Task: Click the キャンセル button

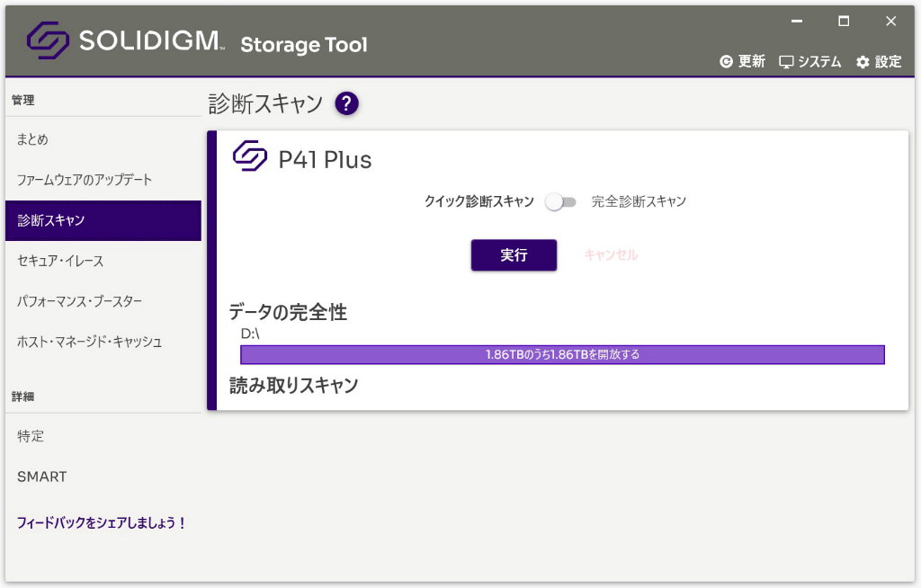Action: pyautogui.click(x=611, y=255)
